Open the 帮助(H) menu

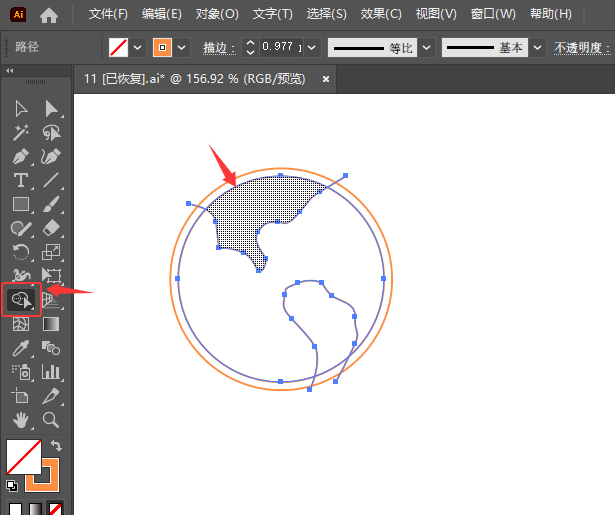[551, 15]
